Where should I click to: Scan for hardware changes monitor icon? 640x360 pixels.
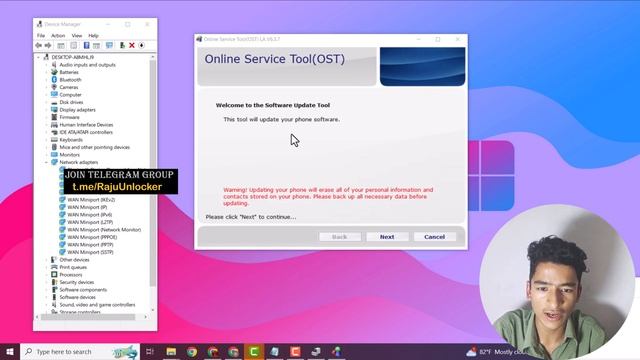(x=109, y=45)
